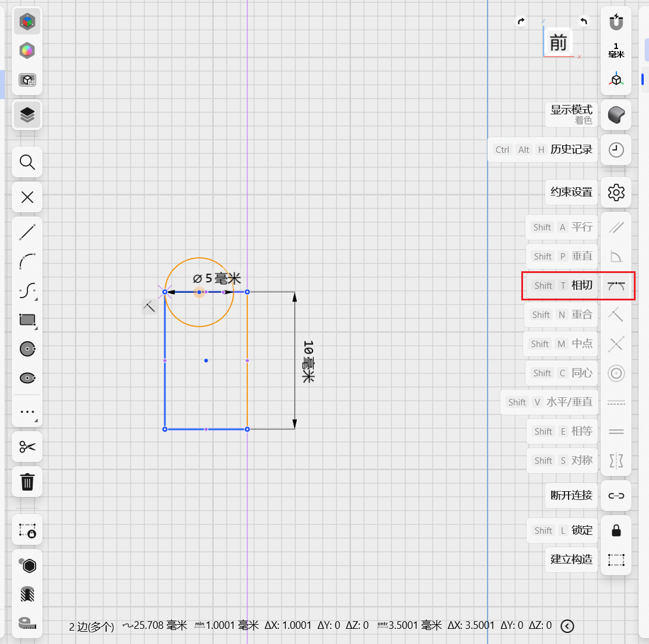
Task: Apply the 相等 equal constraint icon
Action: pyautogui.click(x=616, y=431)
